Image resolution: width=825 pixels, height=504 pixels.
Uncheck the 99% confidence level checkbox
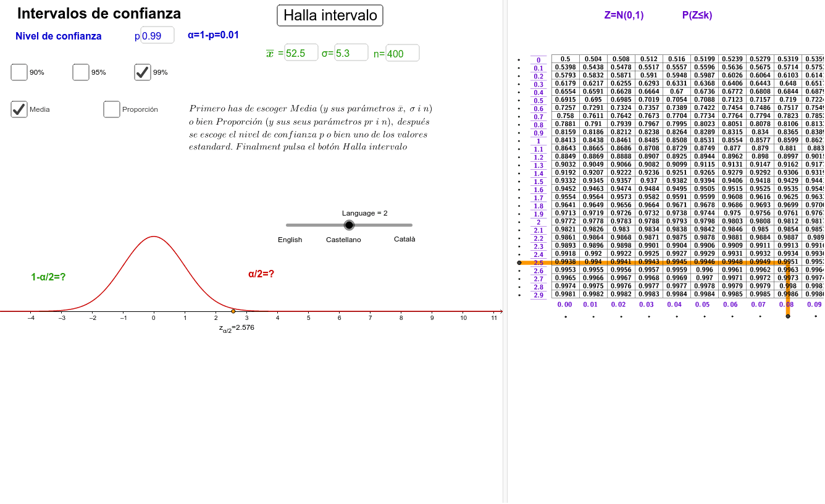[142, 72]
